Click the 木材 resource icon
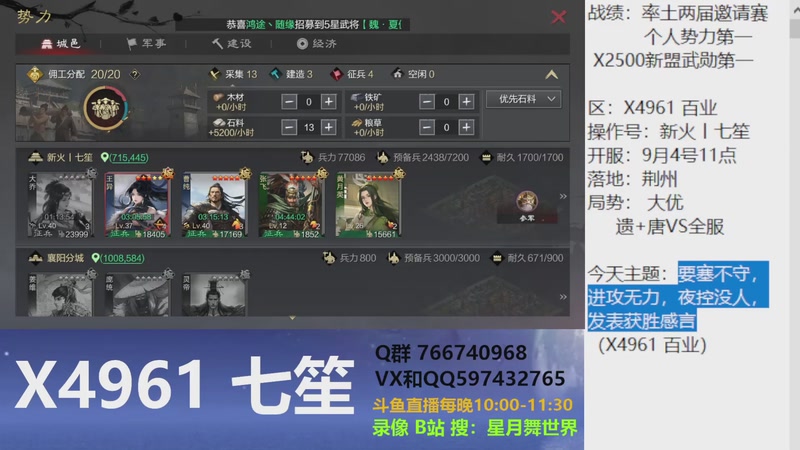The height and width of the screenshot is (450, 800). [218, 97]
